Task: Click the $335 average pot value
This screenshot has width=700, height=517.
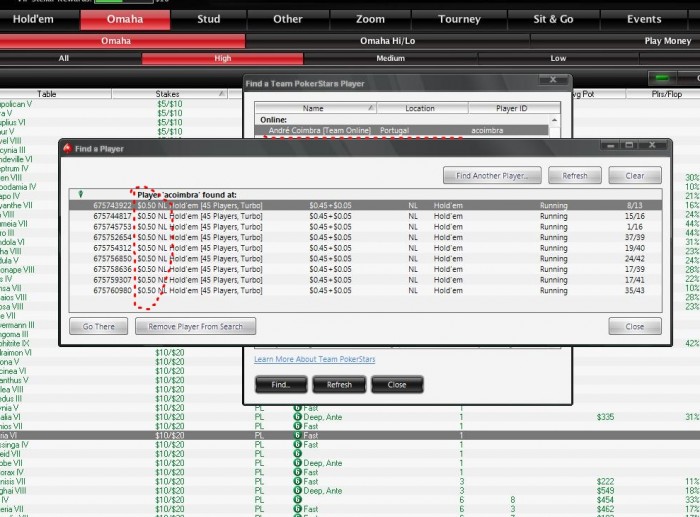Action: (x=605, y=417)
